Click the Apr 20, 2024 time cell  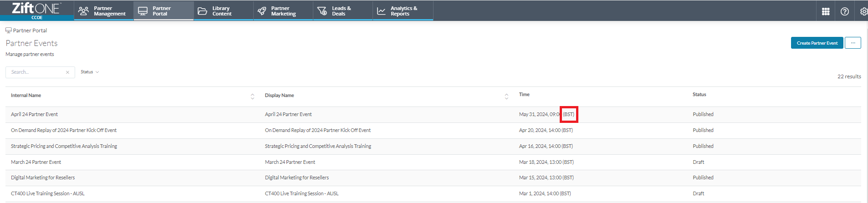546,130
